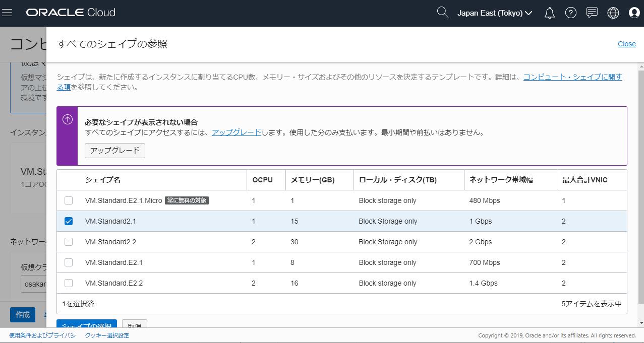This screenshot has width=644, height=343.
Task: Click the 15 GB memory cell
Action: [295, 221]
